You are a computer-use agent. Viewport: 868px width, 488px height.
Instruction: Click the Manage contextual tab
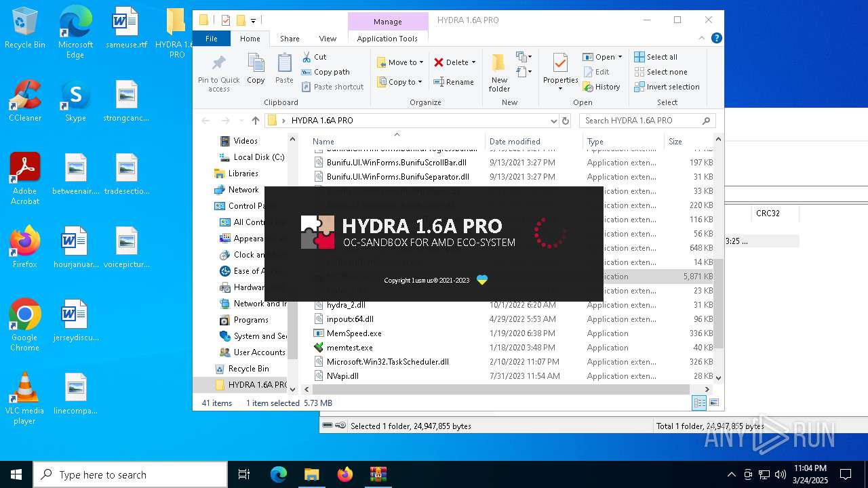pyautogui.click(x=388, y=22)
